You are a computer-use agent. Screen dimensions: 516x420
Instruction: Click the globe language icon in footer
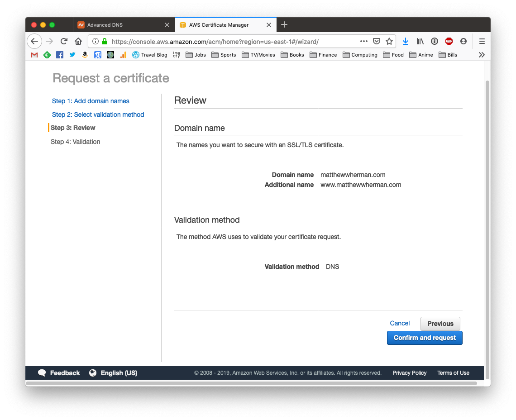pyautogui.click(x=93, y=372)
